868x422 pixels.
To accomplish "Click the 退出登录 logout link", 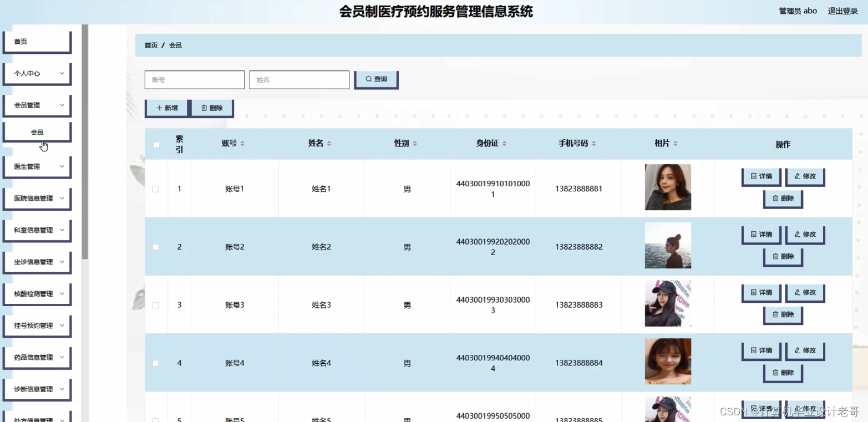I will coord(842,11).
